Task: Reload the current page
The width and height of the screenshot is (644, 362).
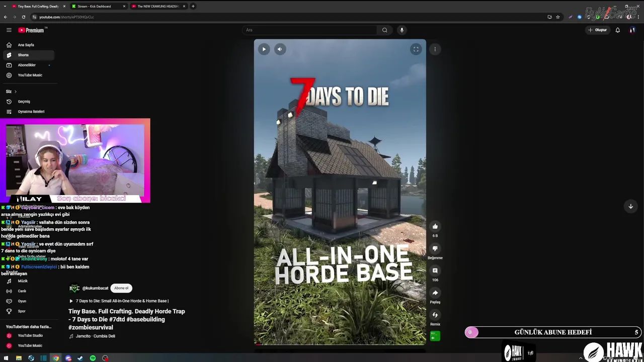Action: coord(23,17)
